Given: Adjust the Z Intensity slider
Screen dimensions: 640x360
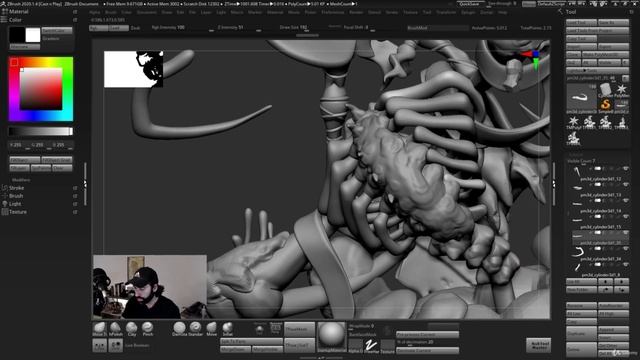Looking at the screenshot, I should [239, 28].
